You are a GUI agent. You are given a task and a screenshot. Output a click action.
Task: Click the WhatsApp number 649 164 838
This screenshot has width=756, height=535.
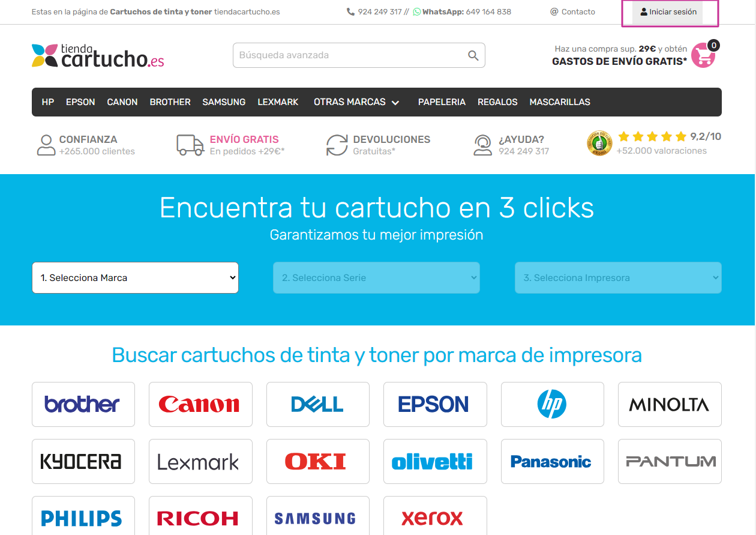coord(488,12)
